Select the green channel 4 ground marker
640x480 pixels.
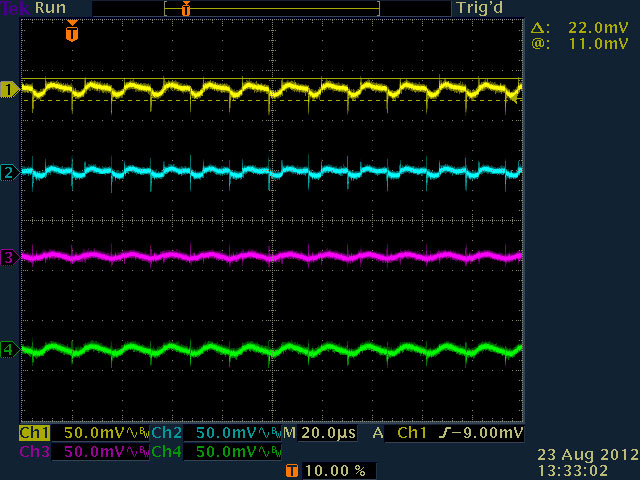pyautogui.click(x=10, y=349)
